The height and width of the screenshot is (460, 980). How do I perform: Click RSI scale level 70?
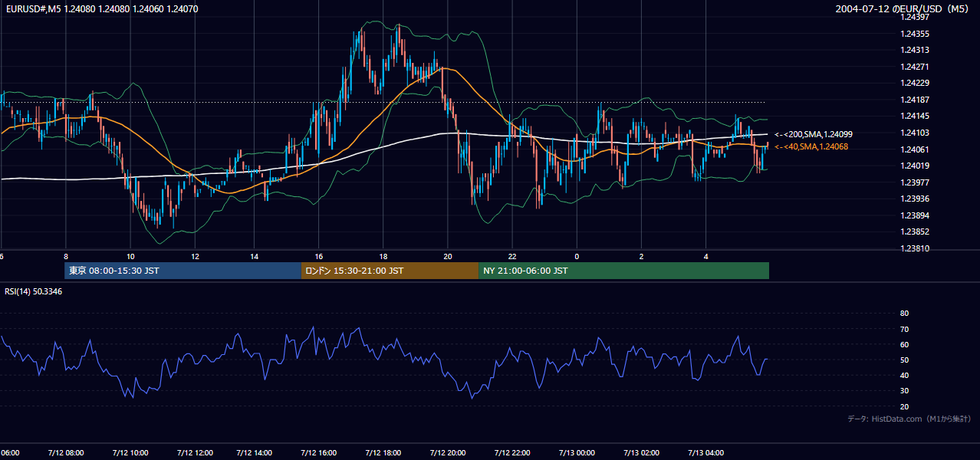coord(904,329)
